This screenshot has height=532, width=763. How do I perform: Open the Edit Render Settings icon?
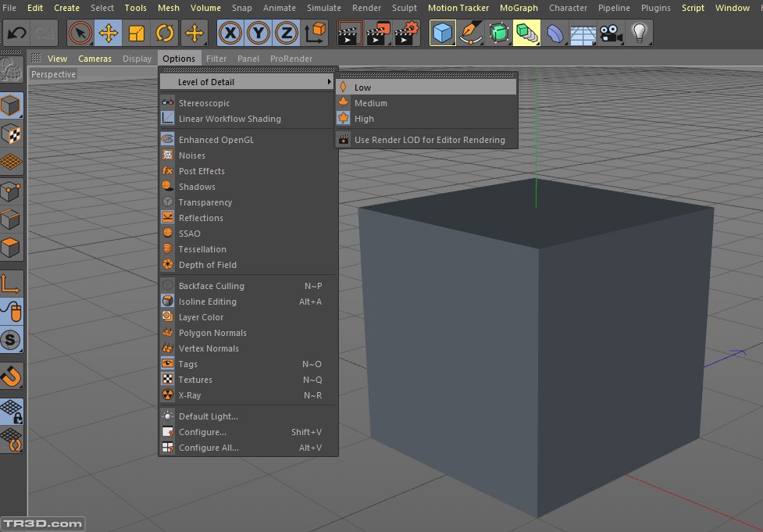click(x=406, y=34)
